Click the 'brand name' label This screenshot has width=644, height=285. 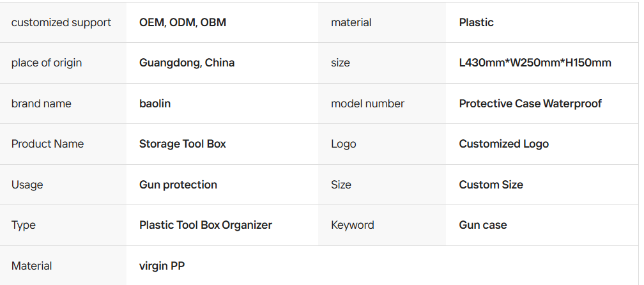pyautogui.click(x=42, y=104)
